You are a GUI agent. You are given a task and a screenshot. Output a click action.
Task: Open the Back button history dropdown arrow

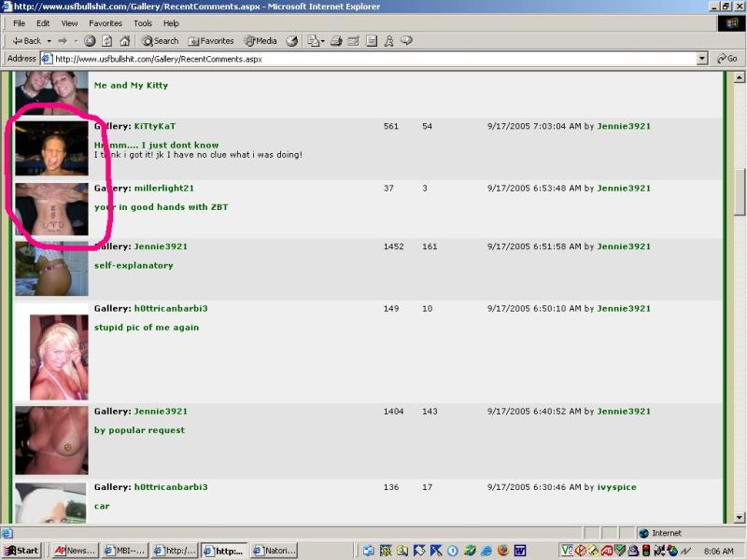tap(49, 41)
